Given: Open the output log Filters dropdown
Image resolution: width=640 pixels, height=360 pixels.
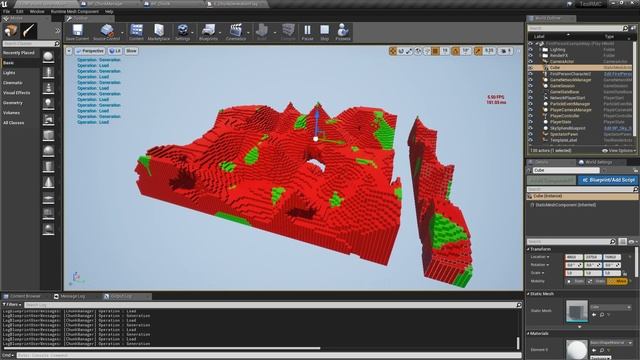Looking at the screenshot, I should tap(11, 304).
